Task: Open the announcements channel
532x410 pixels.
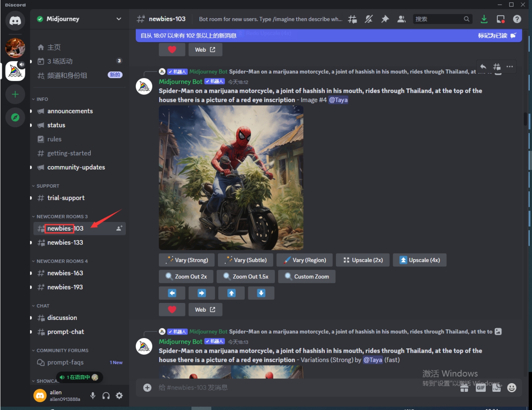Action: point(70,111)
